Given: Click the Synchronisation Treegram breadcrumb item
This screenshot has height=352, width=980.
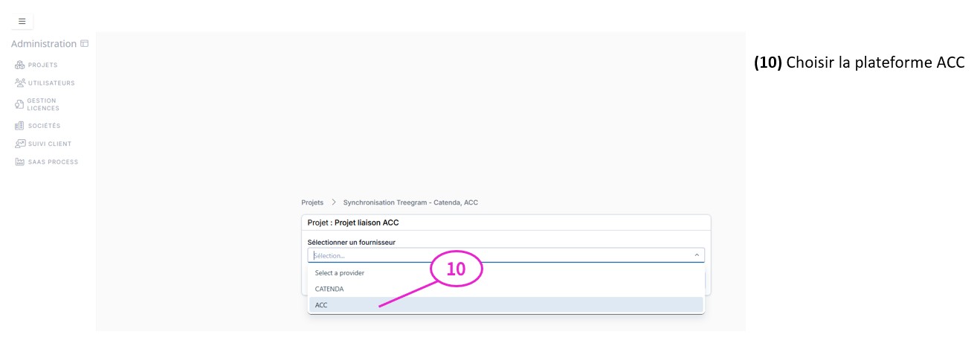Looking at the screenshot, I should coord(410,202).
